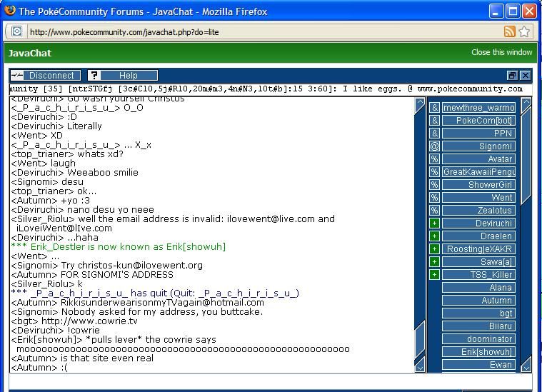The width and height of the screenshot is (542, 392).
Task: Select user Sawa[a] in user list
Action: pos(478,261)
